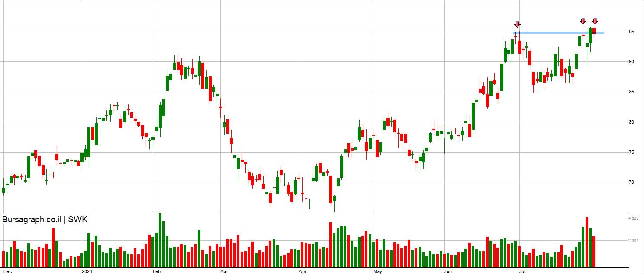Select the Mar label on time axis
The width and height of the screenshot is (644, 274).
pyautogui.click(x=224, y=271)
